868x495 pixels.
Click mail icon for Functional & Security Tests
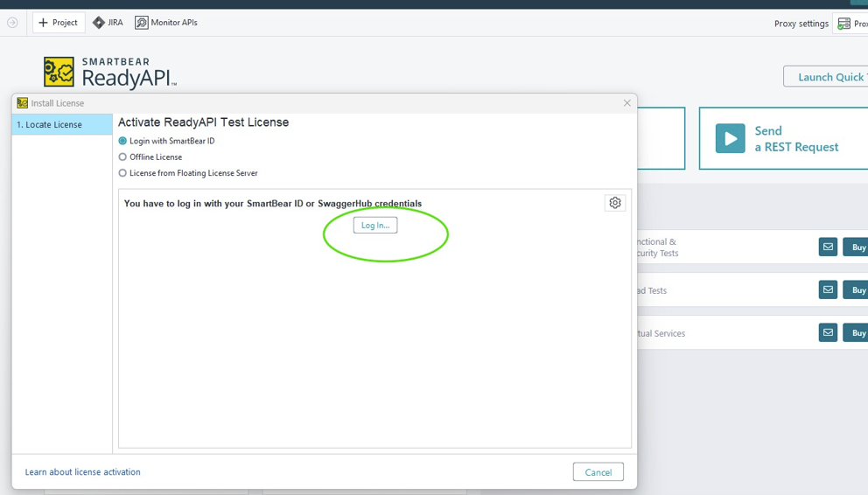point(828,247)
